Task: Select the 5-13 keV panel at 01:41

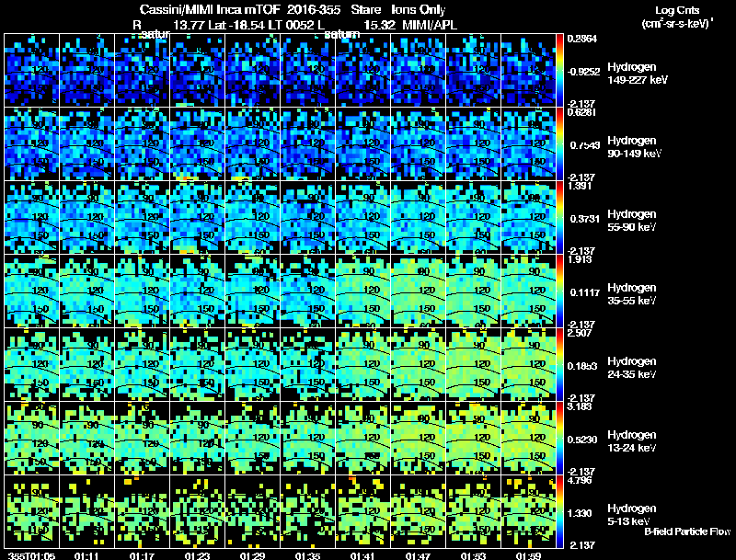Action: [x=362, y=512]
